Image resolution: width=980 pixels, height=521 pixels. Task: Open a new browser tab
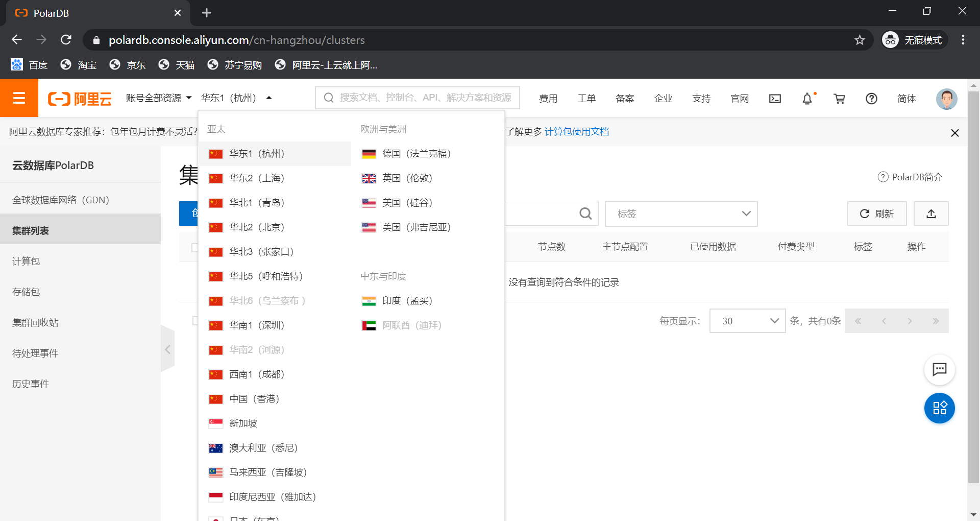207,13
